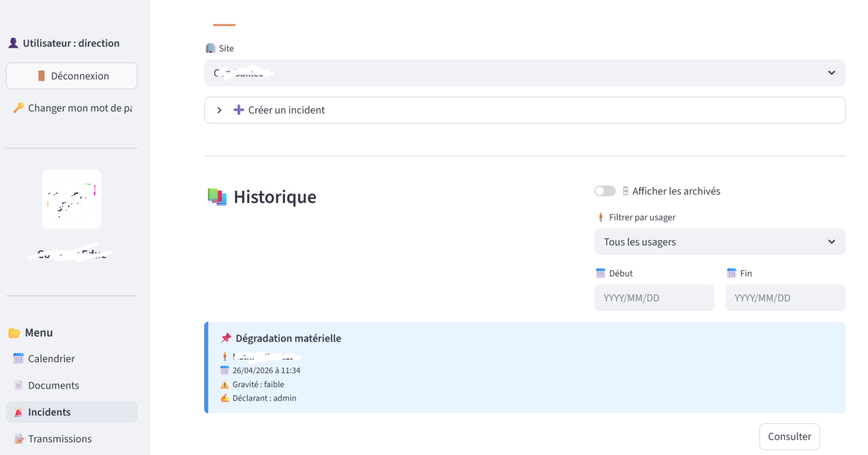Click the calendar icon next to Début

(x=601, y=273)
